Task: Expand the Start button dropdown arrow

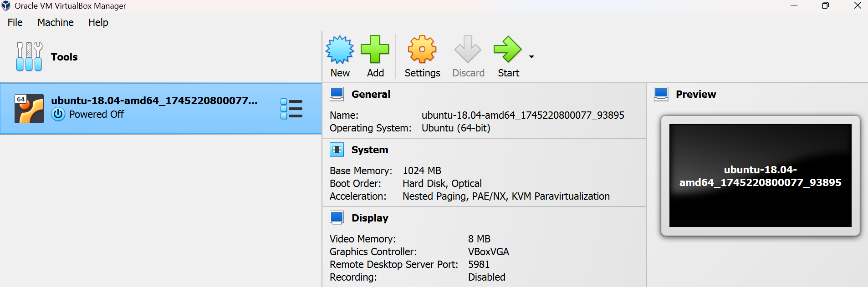Action: (x=531, y=57)
